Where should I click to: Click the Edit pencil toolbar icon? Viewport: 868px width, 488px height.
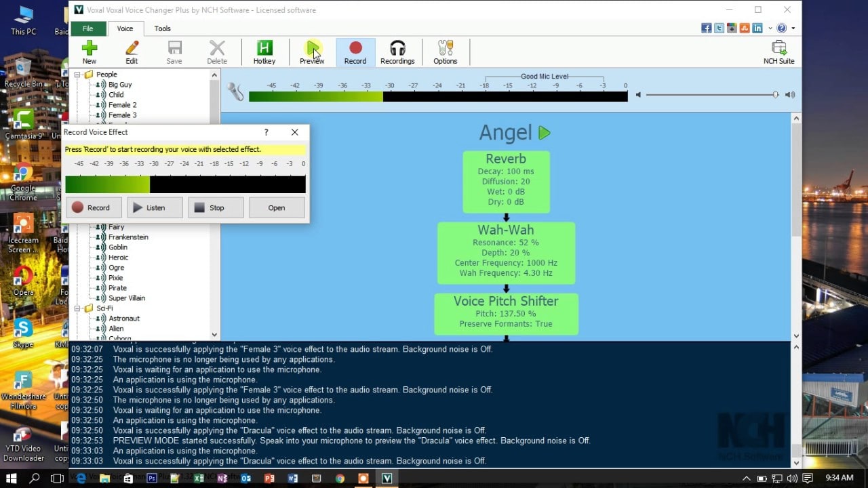coord(132,52)
